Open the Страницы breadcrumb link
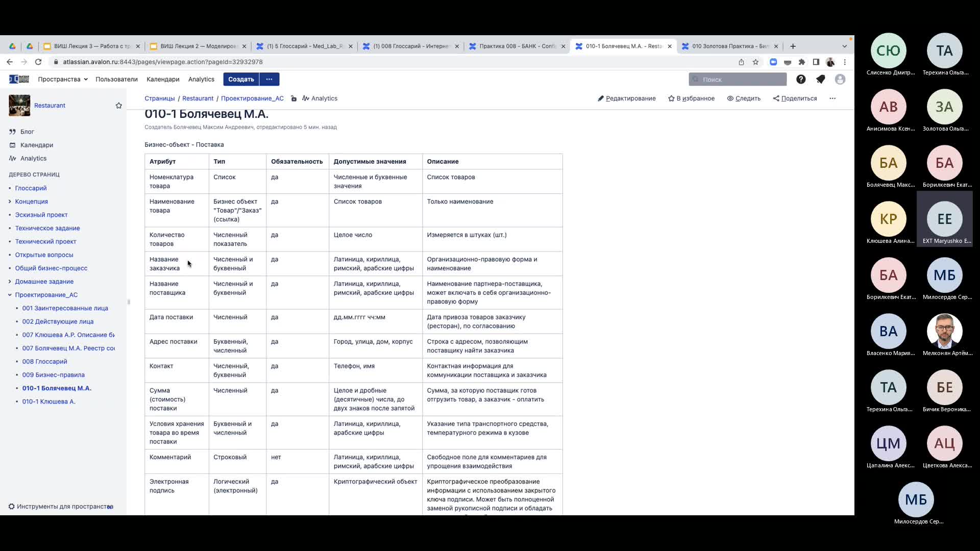The image size is (980, 551). (159, 98)
